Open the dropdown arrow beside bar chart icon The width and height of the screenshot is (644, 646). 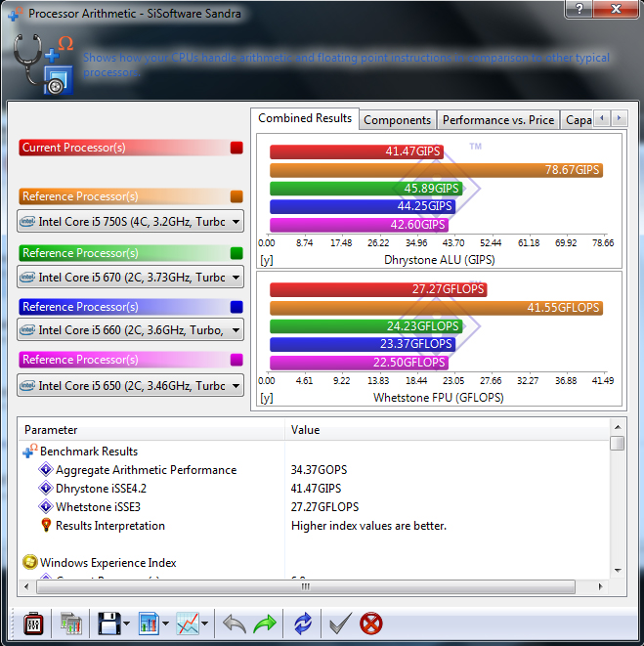click(x=165, y=624)
